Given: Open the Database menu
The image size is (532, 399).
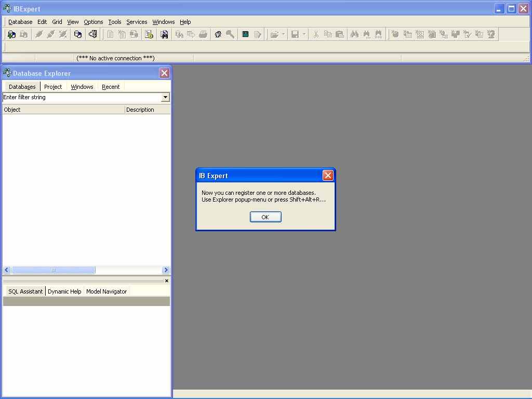Looking at the screenshot, I should pos(20,22).
